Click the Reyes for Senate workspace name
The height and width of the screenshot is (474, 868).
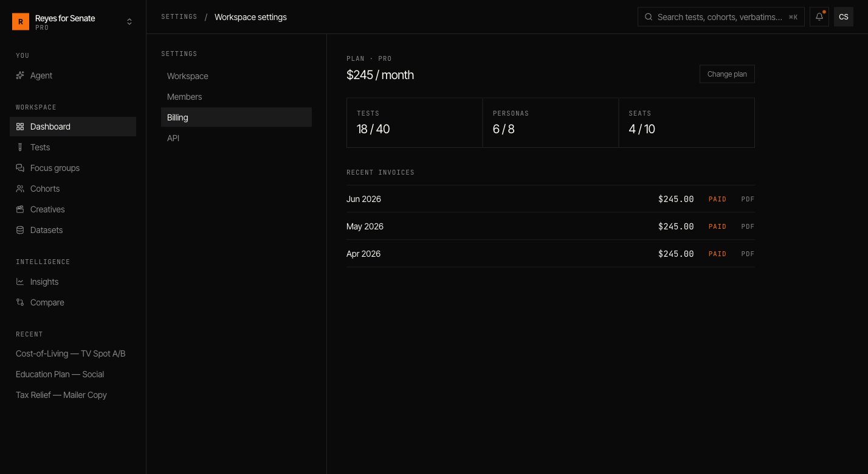tap(65, 18)
